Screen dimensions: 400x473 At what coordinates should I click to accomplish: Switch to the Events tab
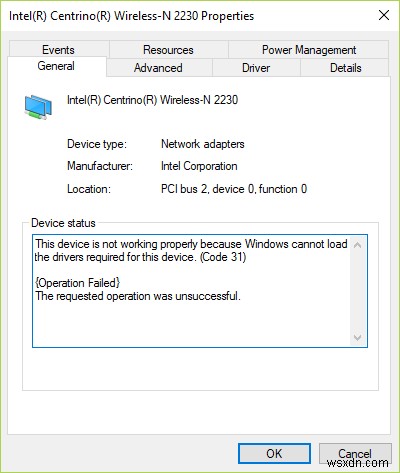59,50
